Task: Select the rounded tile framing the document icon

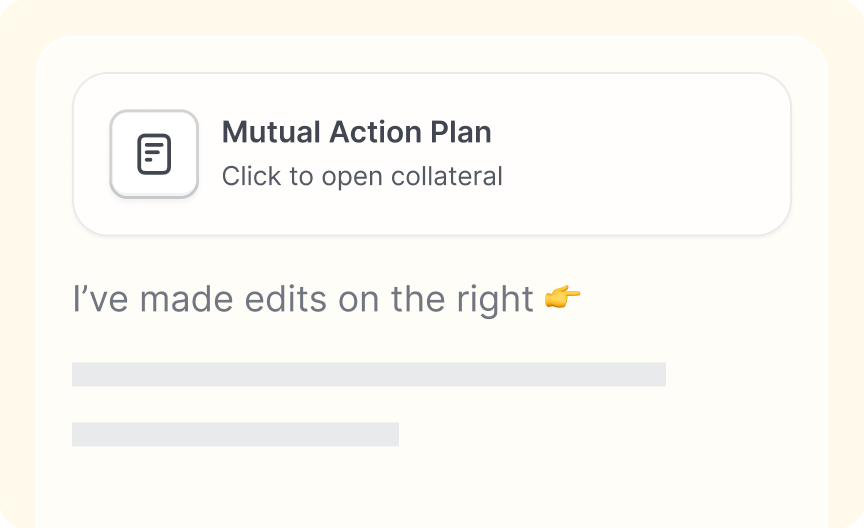Action: 154,154
